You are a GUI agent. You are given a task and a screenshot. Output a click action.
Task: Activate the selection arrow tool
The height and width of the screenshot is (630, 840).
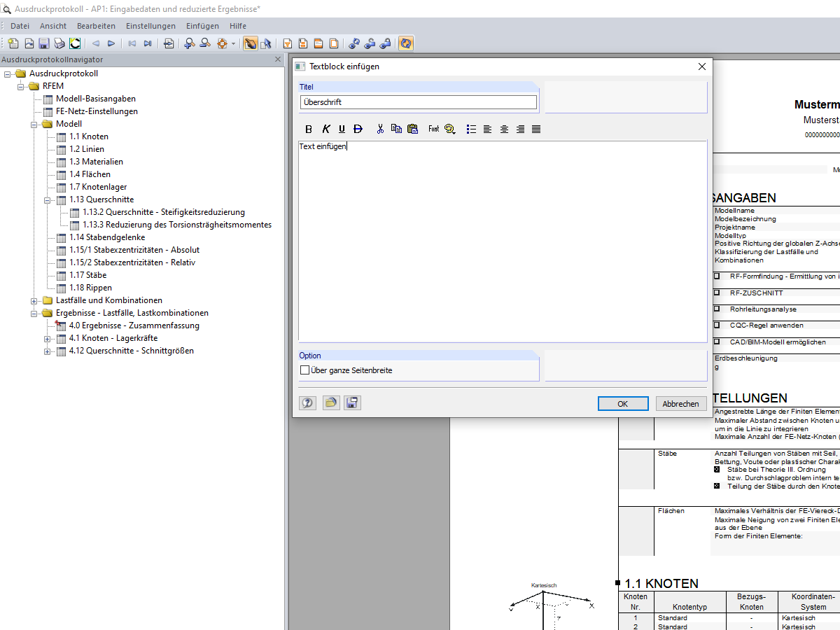(x=265, y=43)
